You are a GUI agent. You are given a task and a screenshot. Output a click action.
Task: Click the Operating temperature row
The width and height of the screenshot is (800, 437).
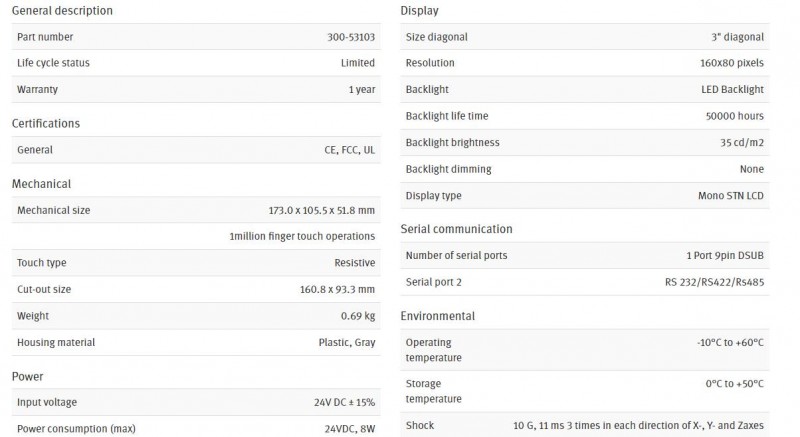585,350
